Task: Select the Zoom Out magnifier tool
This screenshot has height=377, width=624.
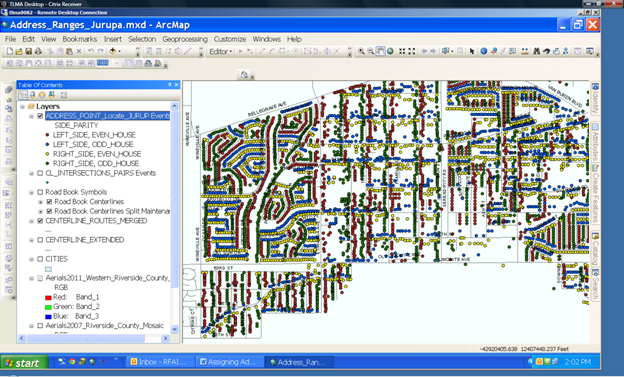Action: tap(370, 51)
